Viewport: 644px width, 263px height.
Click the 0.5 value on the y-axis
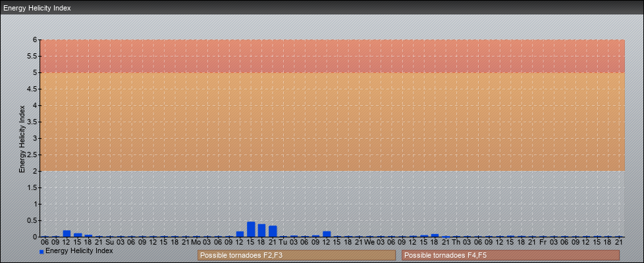[x=32, y=220]
